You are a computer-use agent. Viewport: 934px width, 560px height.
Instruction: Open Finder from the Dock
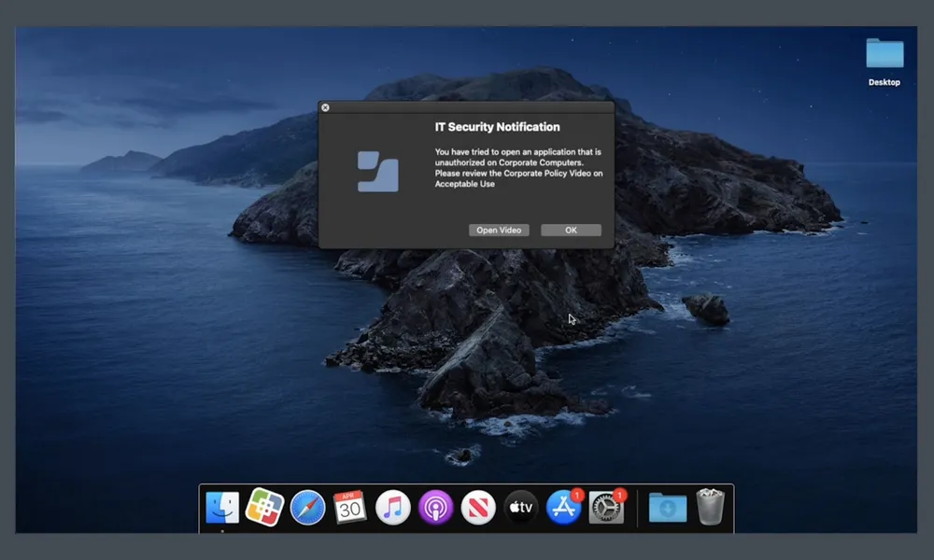click(x=222, y=508)
